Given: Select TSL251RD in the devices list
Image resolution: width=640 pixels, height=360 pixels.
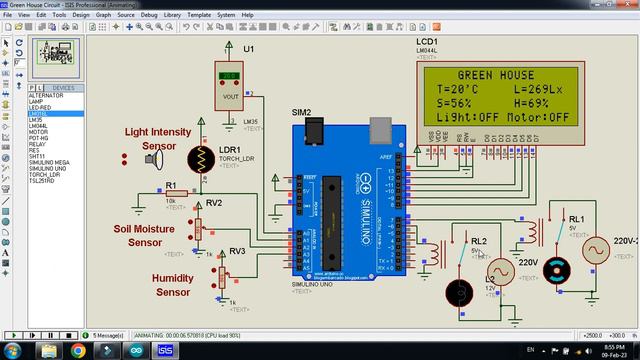Looking at the screenshot, I should 56,180.
